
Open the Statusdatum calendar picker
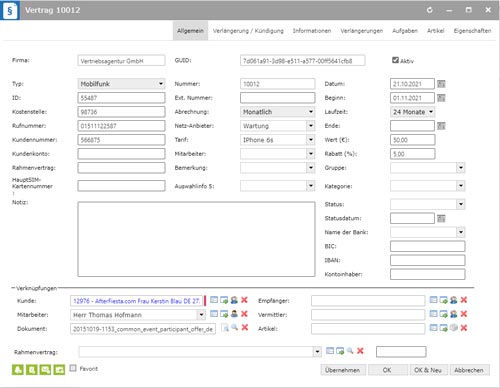coord(441,219)
